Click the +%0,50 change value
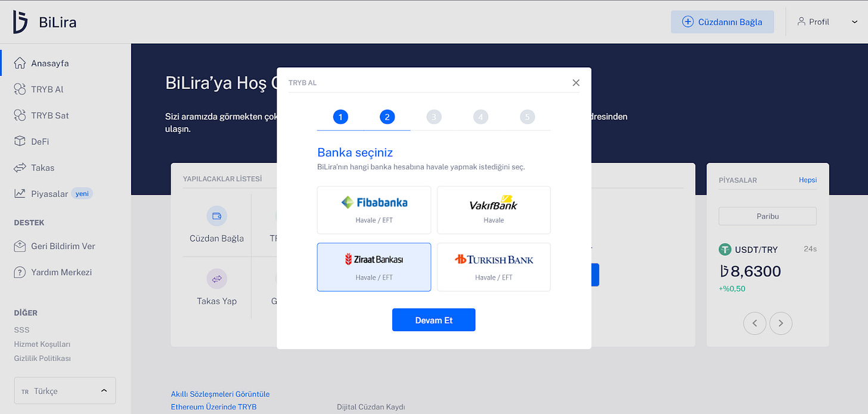 coord(733,289)
